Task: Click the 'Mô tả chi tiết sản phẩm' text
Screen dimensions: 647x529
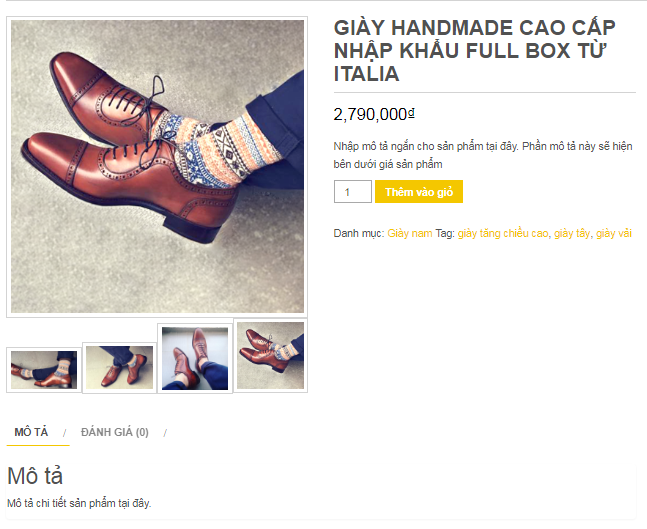Action: tap(79, 503)
